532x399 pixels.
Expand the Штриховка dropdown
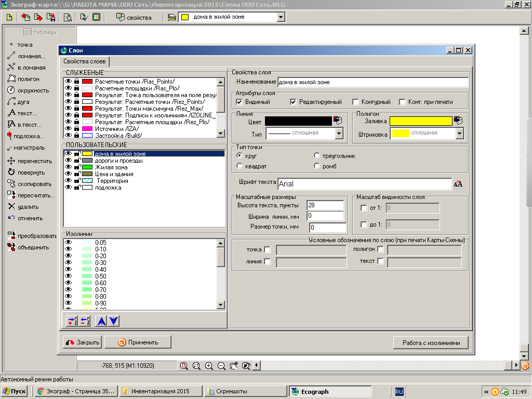[459, 134]
